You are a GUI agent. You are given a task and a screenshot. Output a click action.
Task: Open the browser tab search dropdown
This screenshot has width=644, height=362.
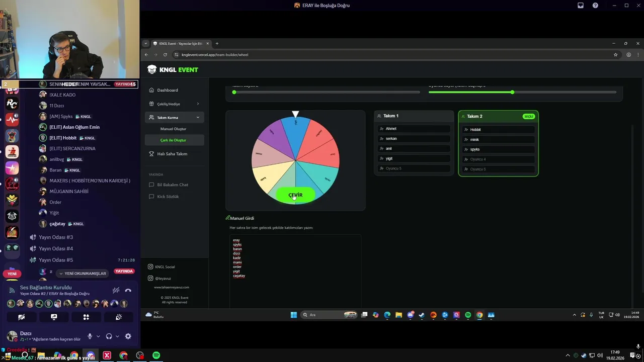[x=146, y=43]
